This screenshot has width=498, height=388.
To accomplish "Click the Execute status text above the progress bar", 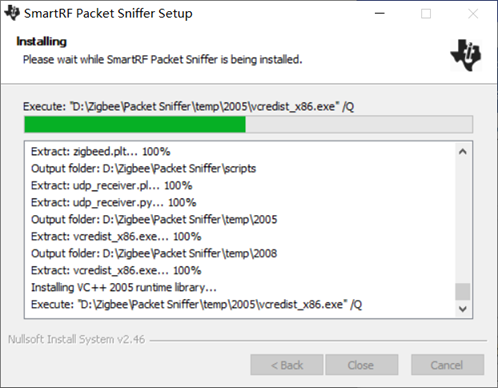I will click(x=188, y=107).
